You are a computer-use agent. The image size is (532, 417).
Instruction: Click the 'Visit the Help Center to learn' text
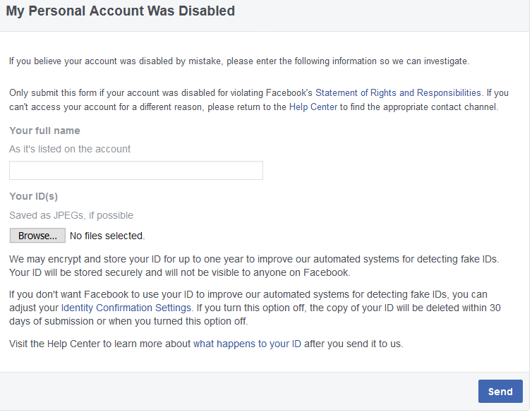tap(99, 344)
